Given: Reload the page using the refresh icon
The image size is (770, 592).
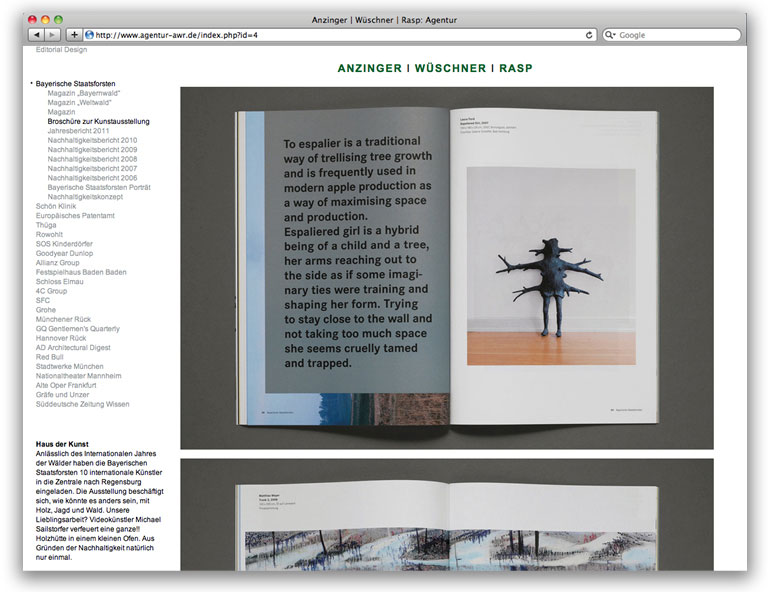Looking at the screenshot, I should 589,35.
